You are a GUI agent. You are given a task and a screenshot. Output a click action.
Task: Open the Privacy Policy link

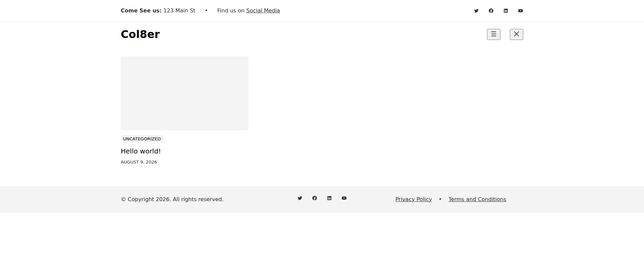pyautogui.click(x=414, y=199)
